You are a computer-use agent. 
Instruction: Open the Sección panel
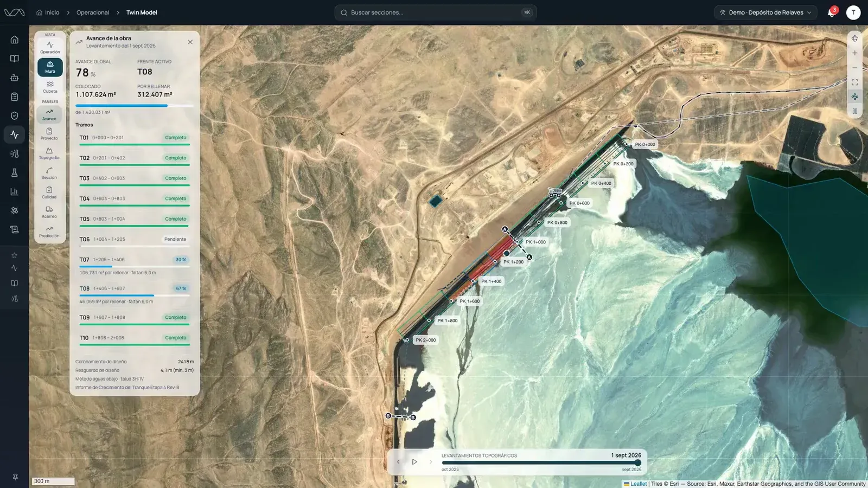click(49, 173)
